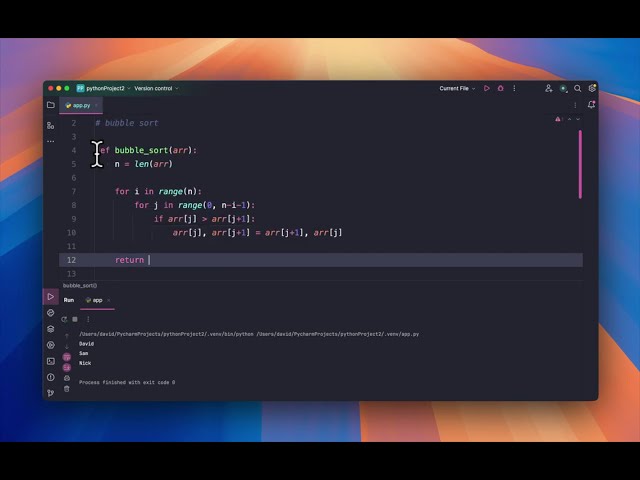640x480 pixels.
Task: Close the app run tab
Action: (109, 300)
